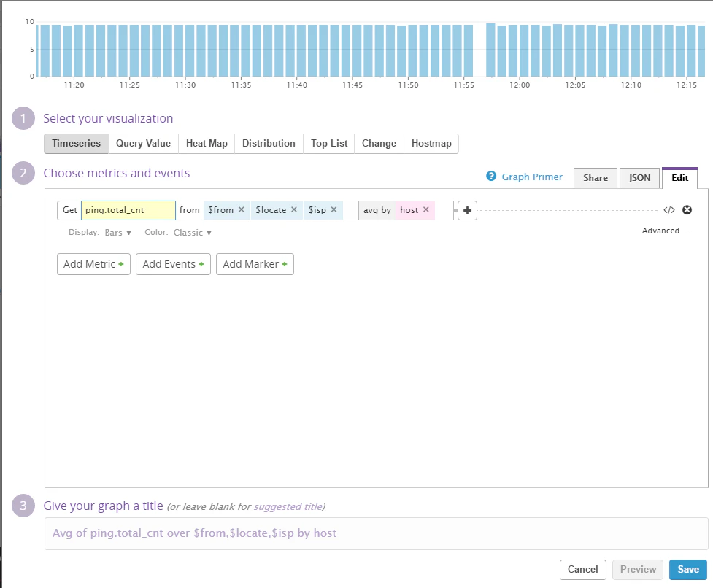Click the 11:30 label on time axis
Image resolution: width=713 pixels, height=588 pixels.
pyautogui.click(x=185, y=85)
